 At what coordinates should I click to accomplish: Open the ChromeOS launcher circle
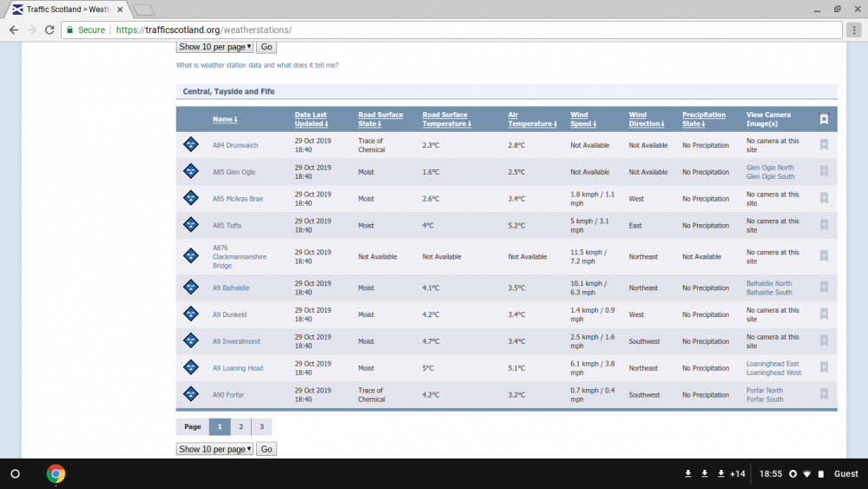[16, 474]
